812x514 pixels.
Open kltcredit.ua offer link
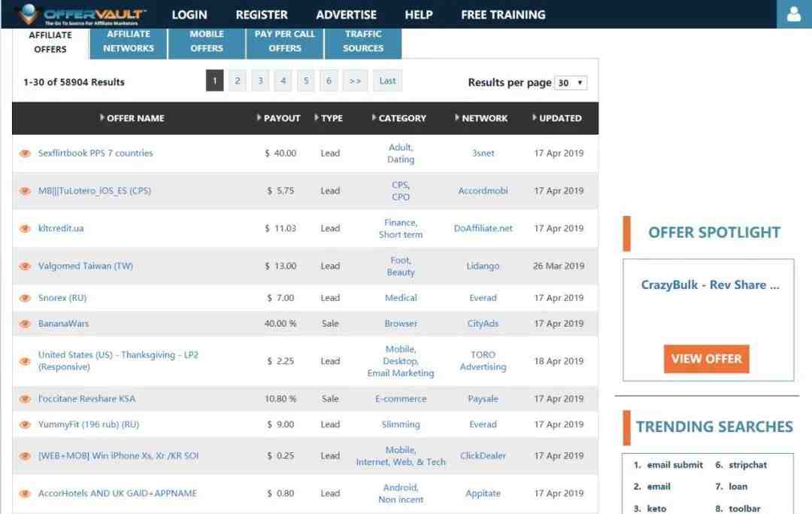click(61, 229)
